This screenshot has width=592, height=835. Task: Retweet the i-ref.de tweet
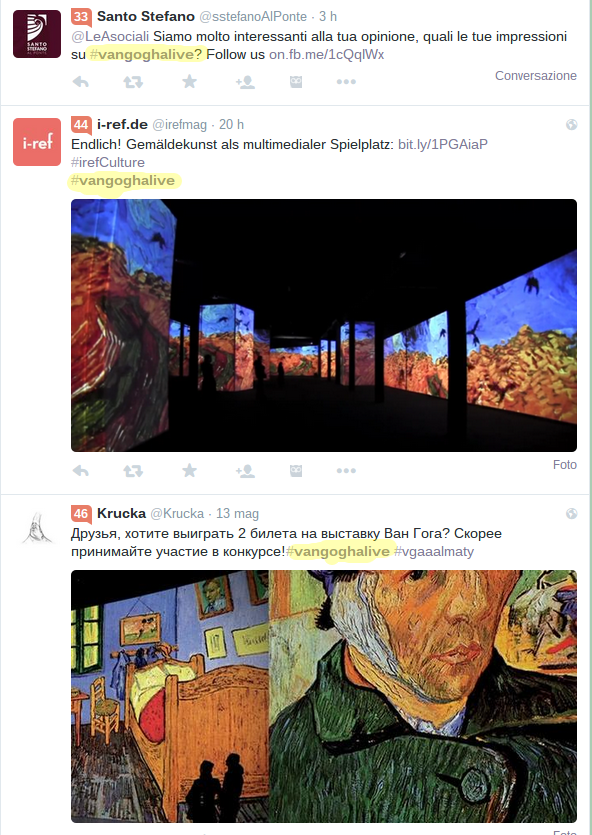pyautogui.click(x=133, y=471)
